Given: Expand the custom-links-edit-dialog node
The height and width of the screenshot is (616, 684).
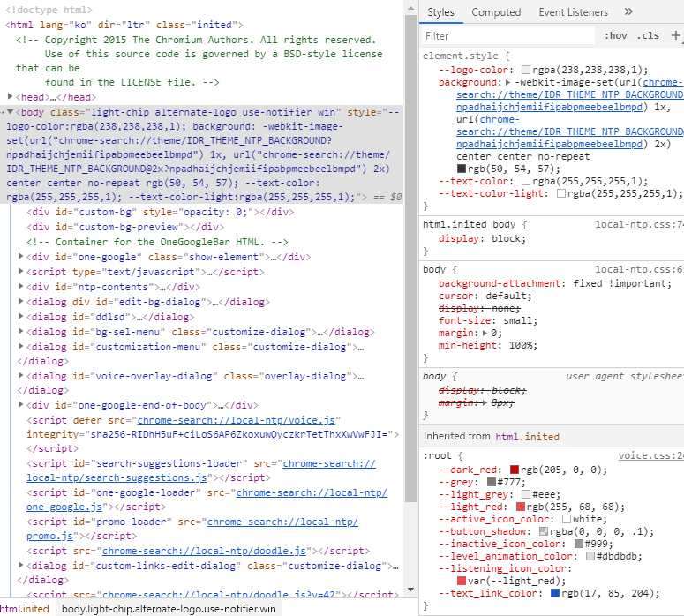Looking at the screenshot, I should pos(20,566).
